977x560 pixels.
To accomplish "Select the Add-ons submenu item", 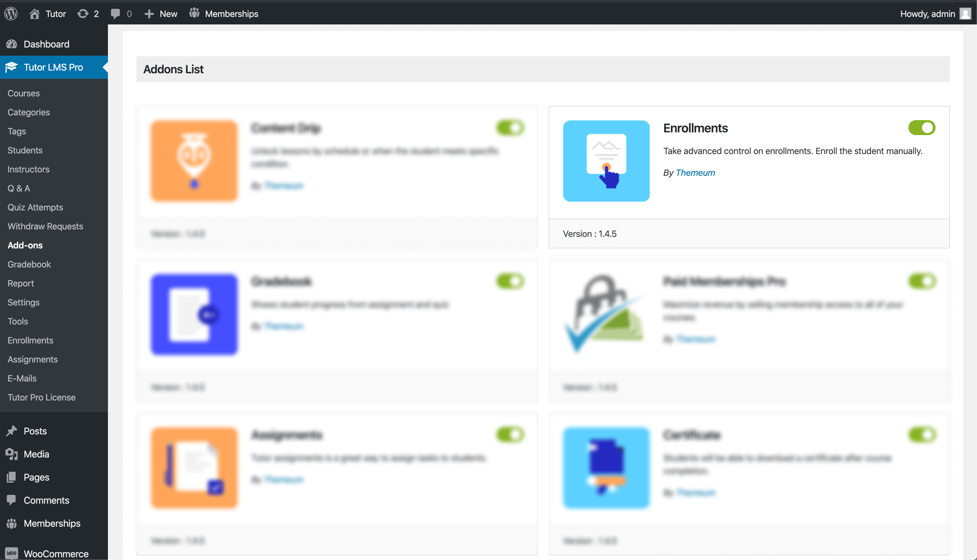I will (x=25, y=245).
